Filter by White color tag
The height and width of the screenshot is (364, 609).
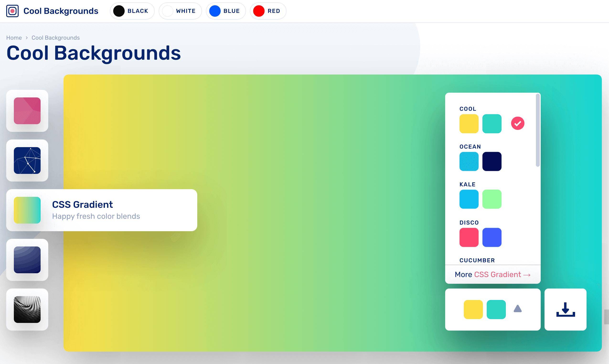[180, 11]
